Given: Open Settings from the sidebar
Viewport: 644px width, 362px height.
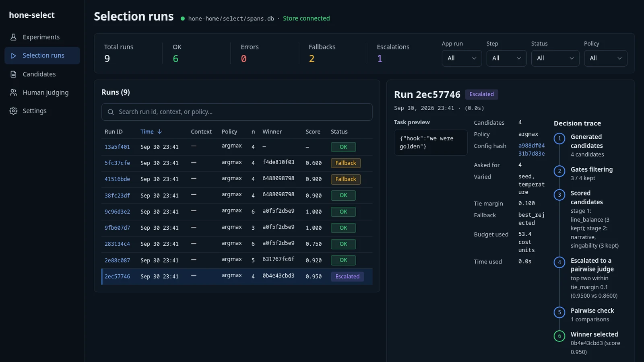Looking at the screenshot, I should click(x=42, y=111).
